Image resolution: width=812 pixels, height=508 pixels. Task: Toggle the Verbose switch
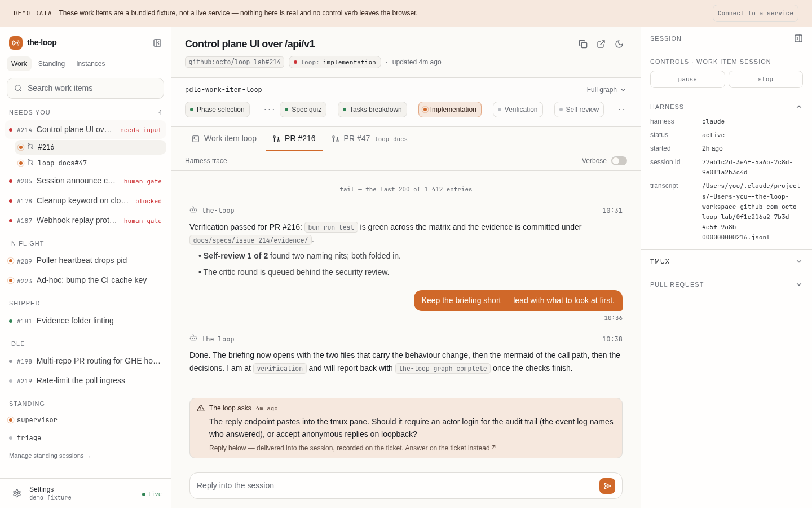[619, 161]
